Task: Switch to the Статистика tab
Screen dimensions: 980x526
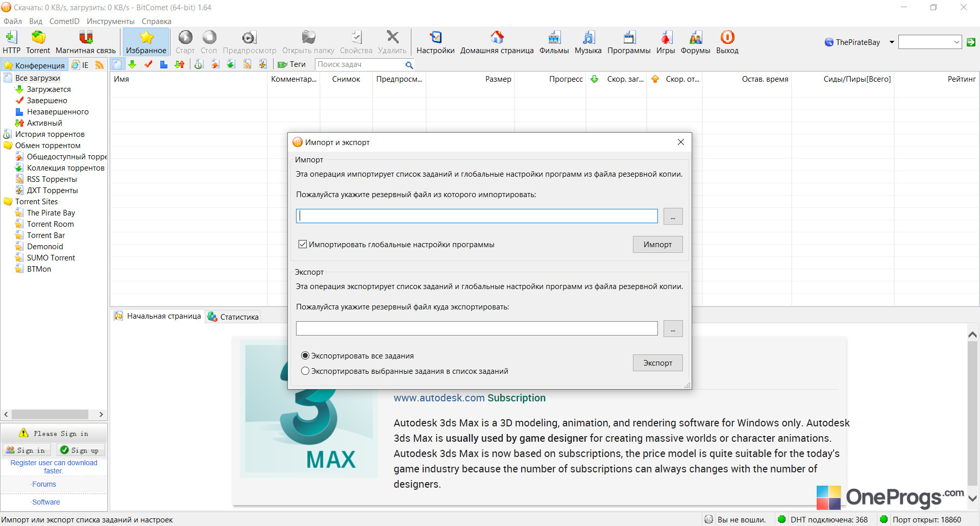Action: pos(233,317)
